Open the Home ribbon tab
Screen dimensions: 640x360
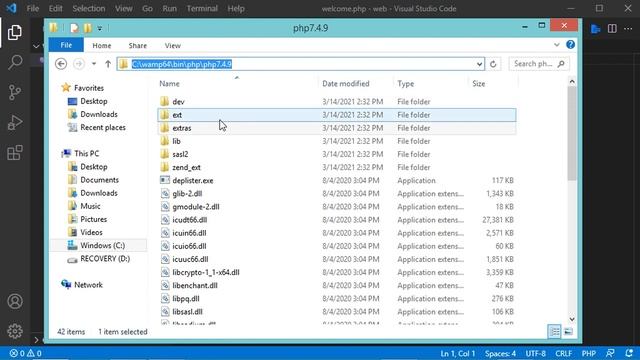pyautogui.click(x=102, y=46)
